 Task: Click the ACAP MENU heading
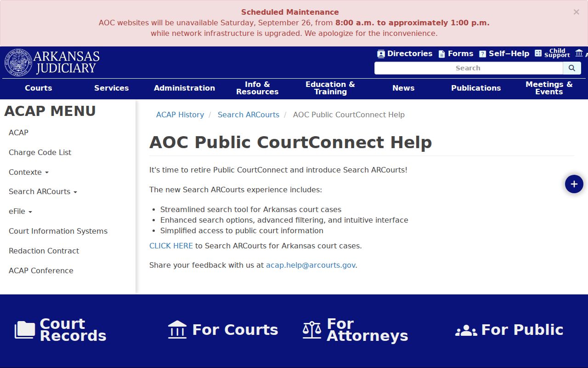50,111
